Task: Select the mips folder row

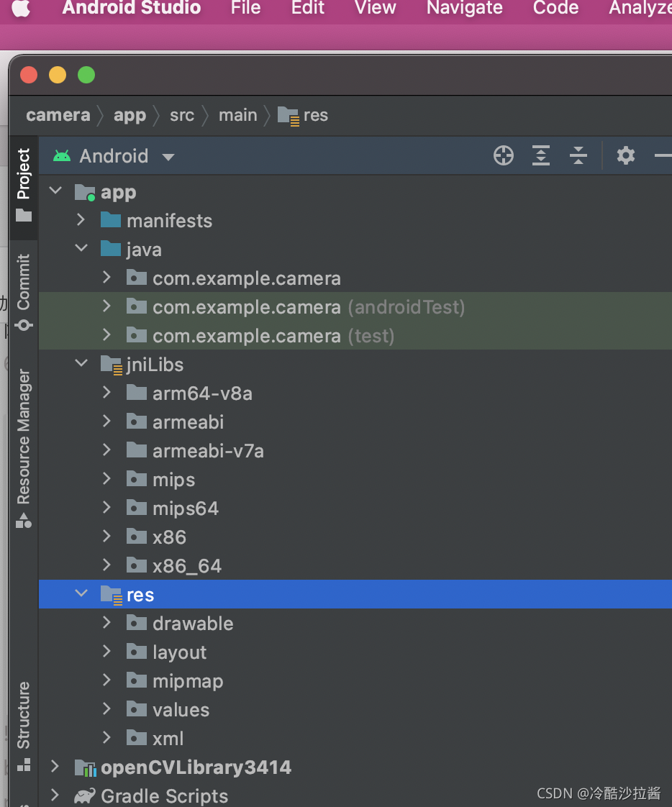Action: point(355,480)
